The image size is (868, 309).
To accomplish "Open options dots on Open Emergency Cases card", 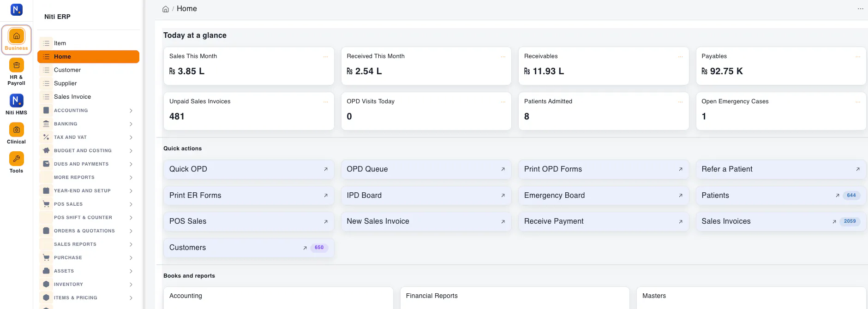I will 858,101.
